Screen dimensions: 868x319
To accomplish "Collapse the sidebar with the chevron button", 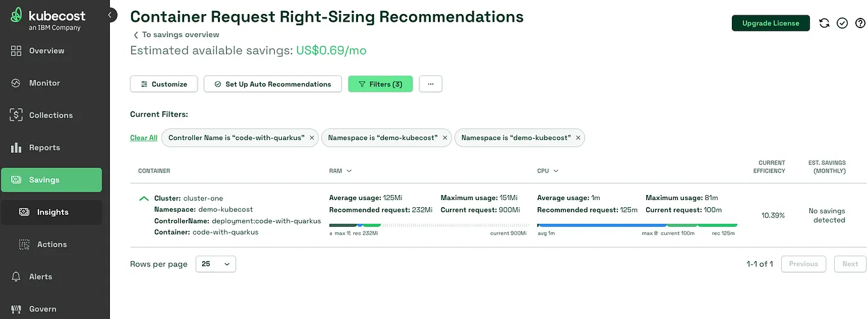I will click(111, 15).
